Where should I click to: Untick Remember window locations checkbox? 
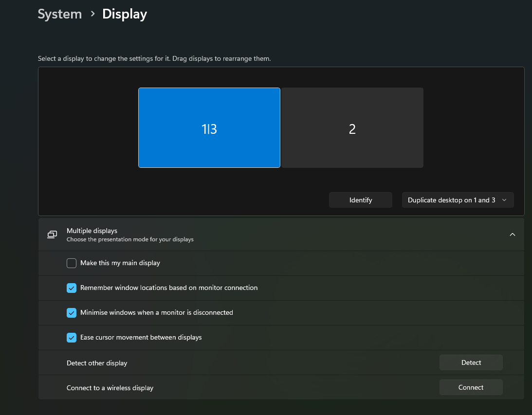coord(72,288)
